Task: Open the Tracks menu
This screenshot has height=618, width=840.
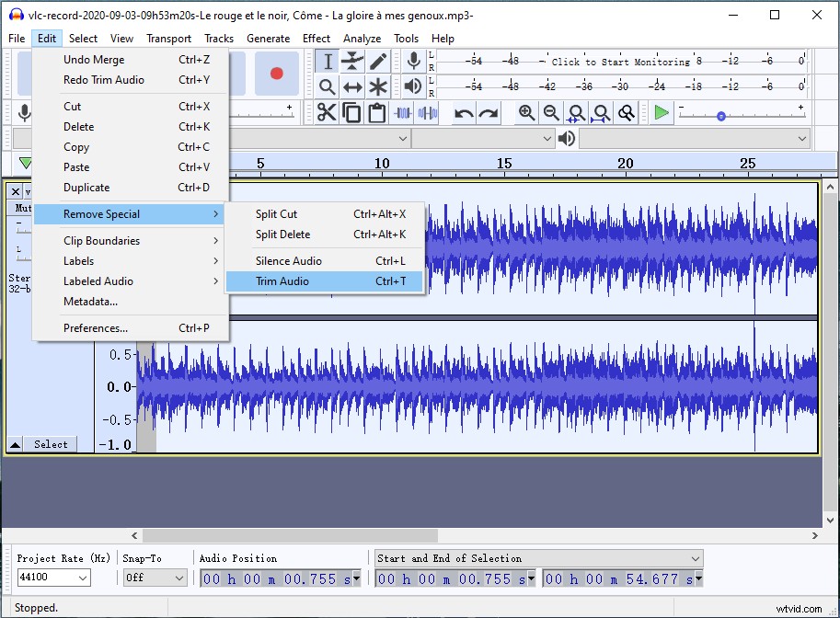Action: pyautogui.click(x=219, y=39)
